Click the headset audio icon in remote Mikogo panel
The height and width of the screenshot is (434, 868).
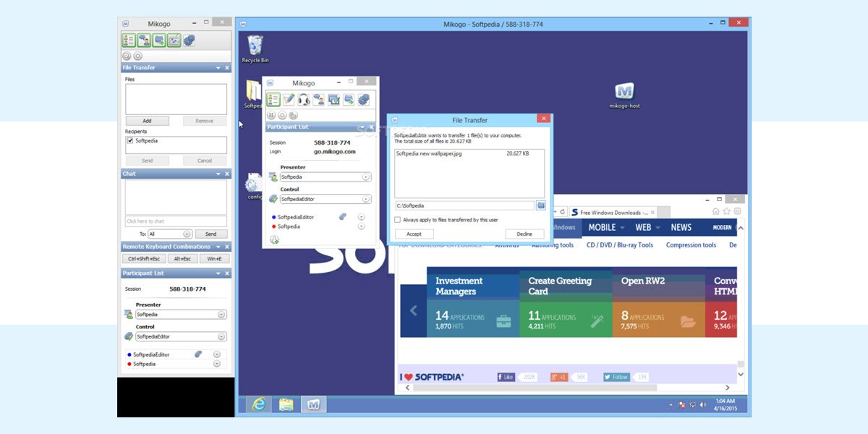(304, 100)
